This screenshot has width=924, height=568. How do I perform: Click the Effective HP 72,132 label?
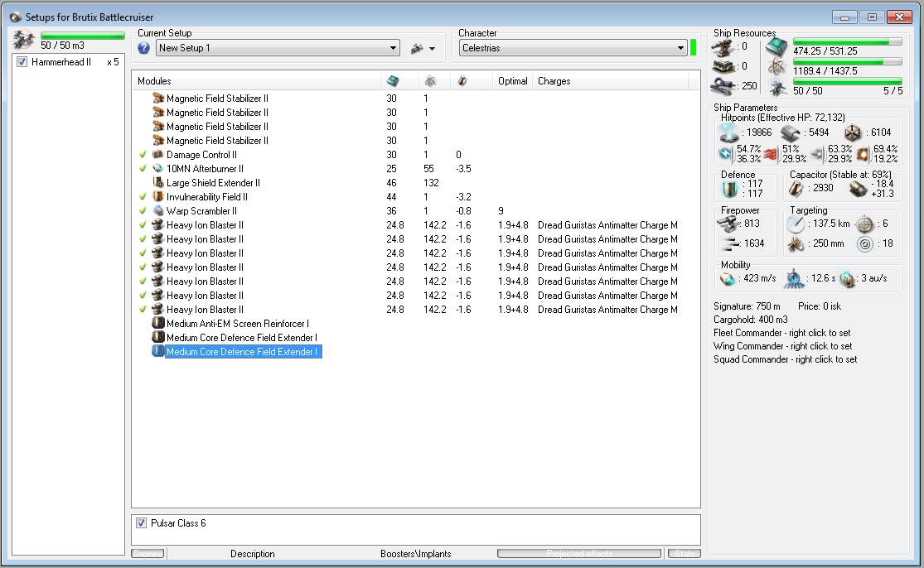pyautogui.click(x=782, y=118)
